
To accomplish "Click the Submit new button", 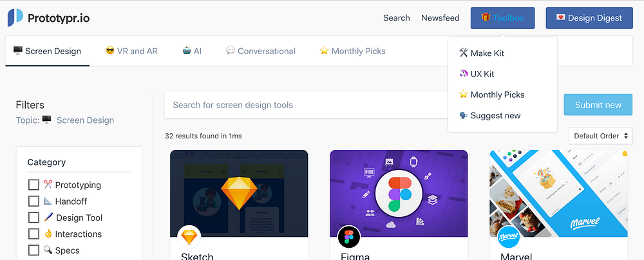I will pyautogui.click(x=598, y=105).
